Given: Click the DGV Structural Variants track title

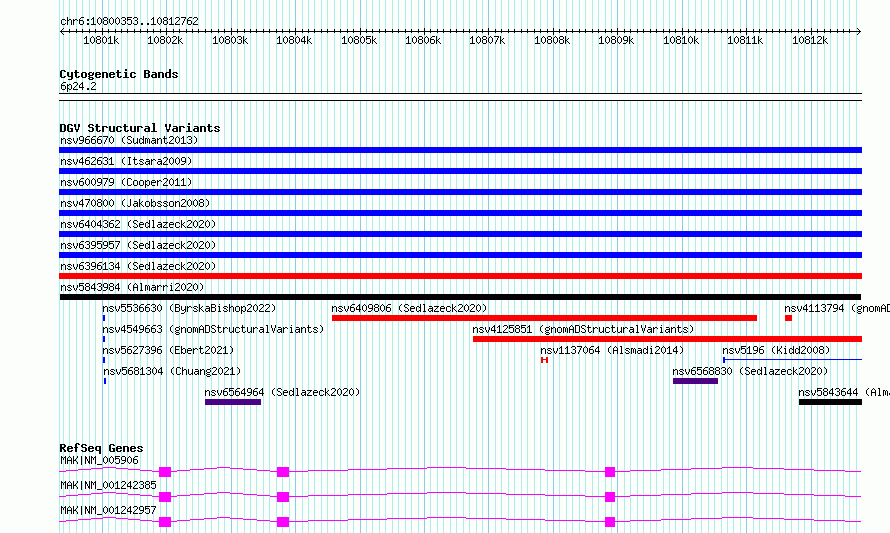Looking at the screenshot, I should pos(140,128).
